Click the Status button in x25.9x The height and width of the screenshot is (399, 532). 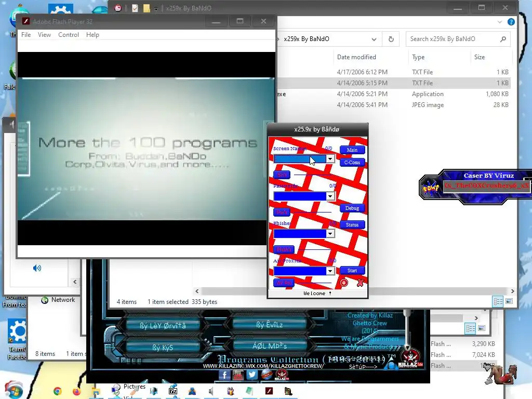pos(352,224)
